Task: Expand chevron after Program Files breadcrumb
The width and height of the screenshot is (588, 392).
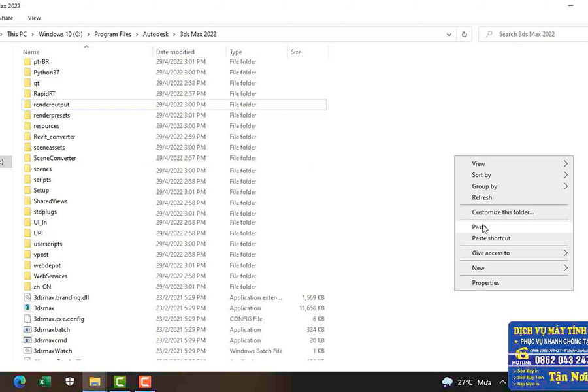Action: coord(137,35)
